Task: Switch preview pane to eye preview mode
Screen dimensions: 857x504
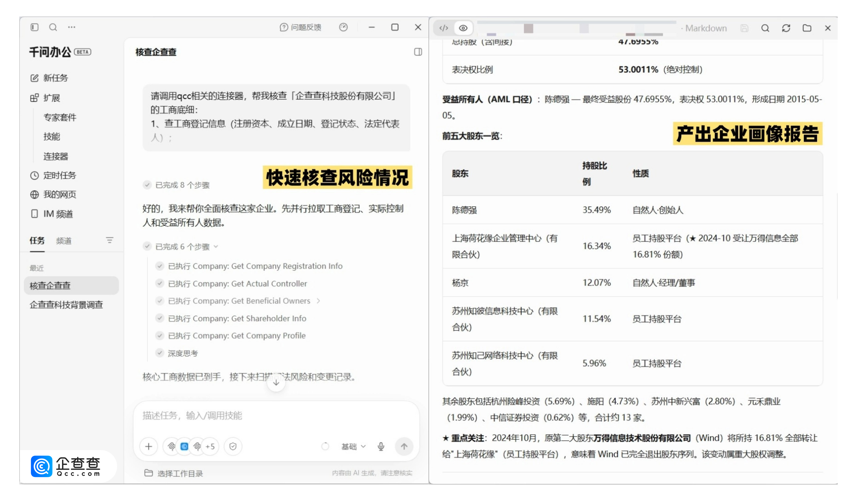Action: 463,28
